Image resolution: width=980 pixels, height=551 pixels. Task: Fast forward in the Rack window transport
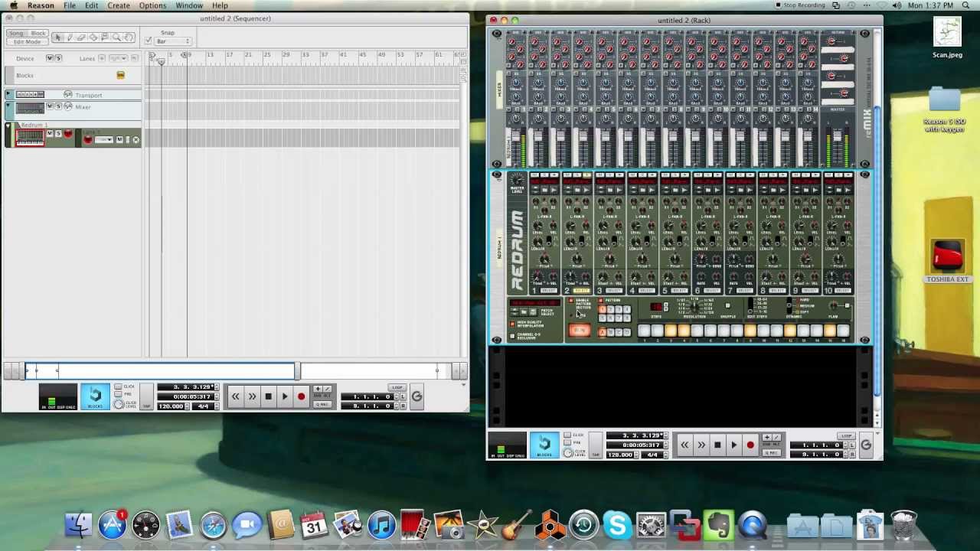[701, 445]
